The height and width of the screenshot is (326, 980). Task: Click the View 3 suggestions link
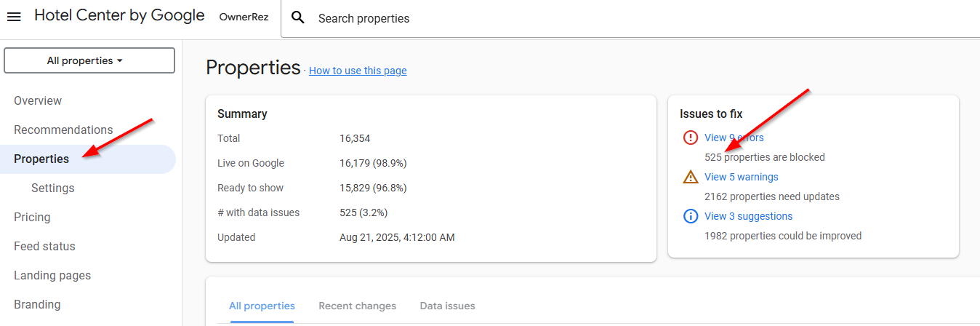(748, 216)
